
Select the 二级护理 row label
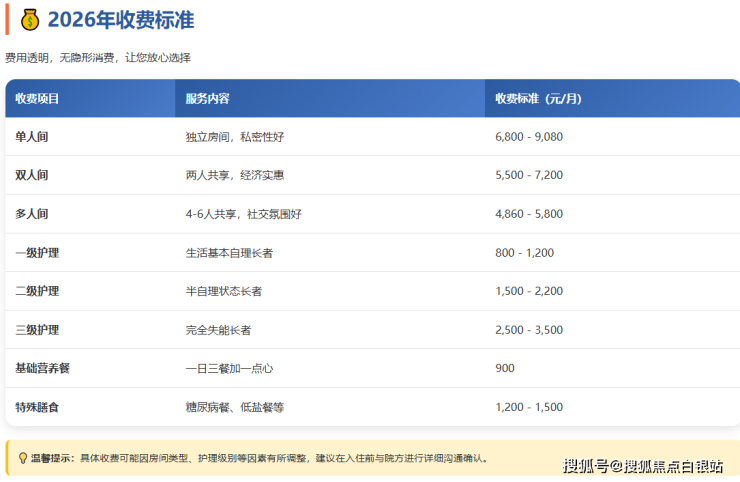point(37,291)
